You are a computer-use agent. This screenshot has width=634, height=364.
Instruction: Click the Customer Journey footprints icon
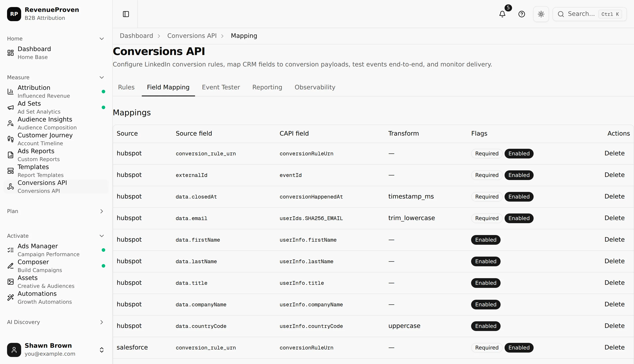(11, 139)
